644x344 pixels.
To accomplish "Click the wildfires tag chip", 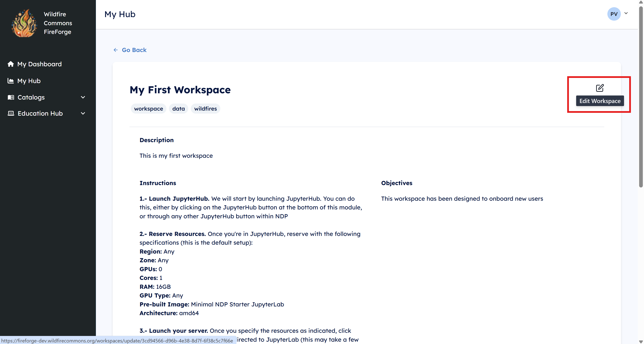I will point(205,109).
